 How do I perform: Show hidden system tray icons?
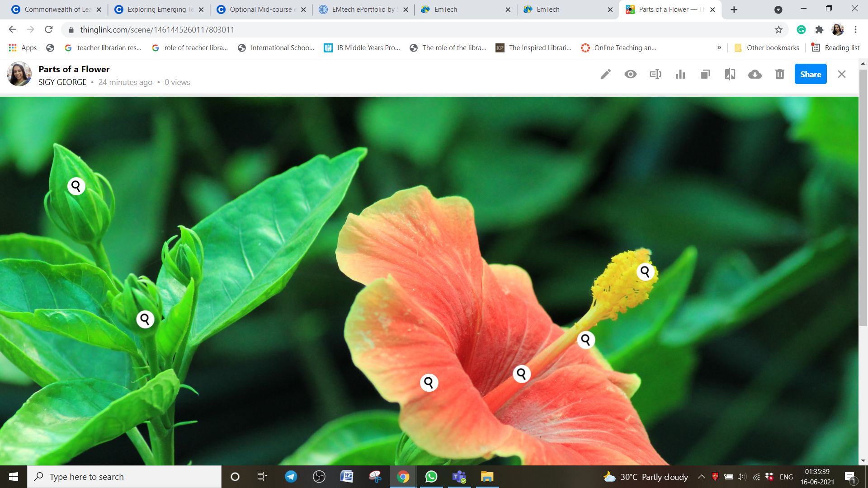[x=701, y=477]
